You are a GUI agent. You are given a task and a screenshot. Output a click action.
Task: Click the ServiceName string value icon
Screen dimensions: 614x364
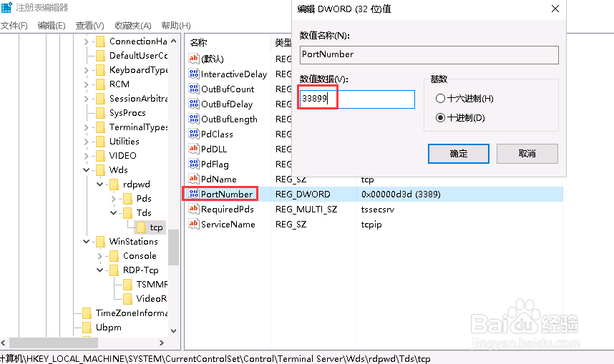coord(193,224)
